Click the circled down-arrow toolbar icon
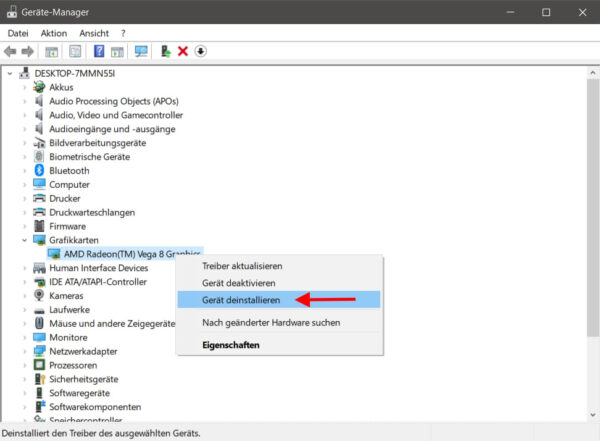 (x=201, y=51)
